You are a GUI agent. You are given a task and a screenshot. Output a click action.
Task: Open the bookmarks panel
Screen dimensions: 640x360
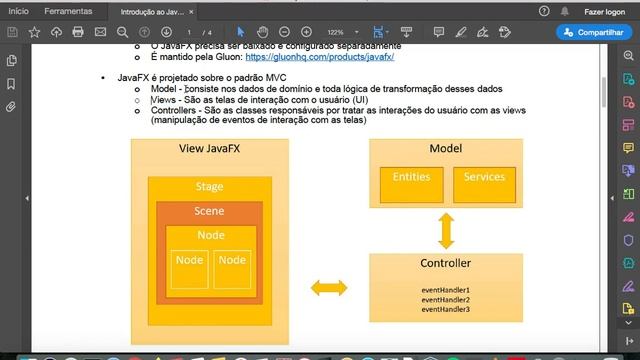[11, 84]
